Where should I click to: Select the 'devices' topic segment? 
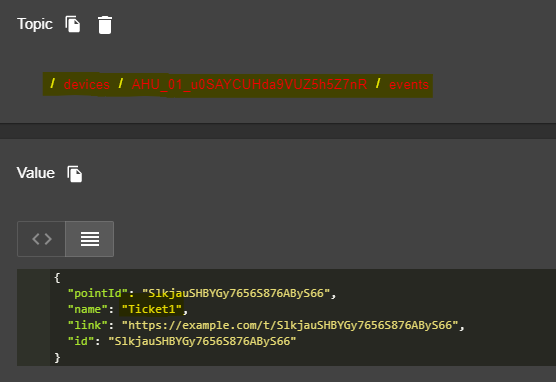coord(87,84)
